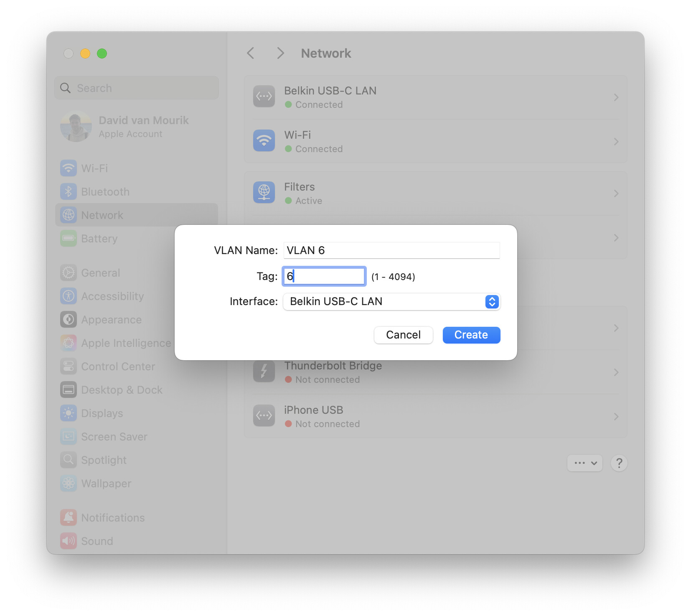The height and width of the screenshot is (616, 691).
Task: Click the Battery icon in sidebar
Action: [x=69, y=239]
